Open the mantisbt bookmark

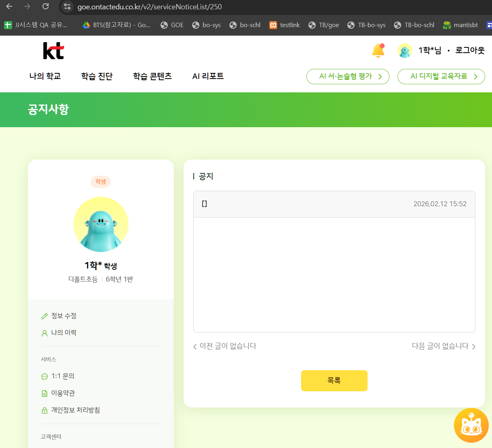pyautogui.click(x=460, y=25)
